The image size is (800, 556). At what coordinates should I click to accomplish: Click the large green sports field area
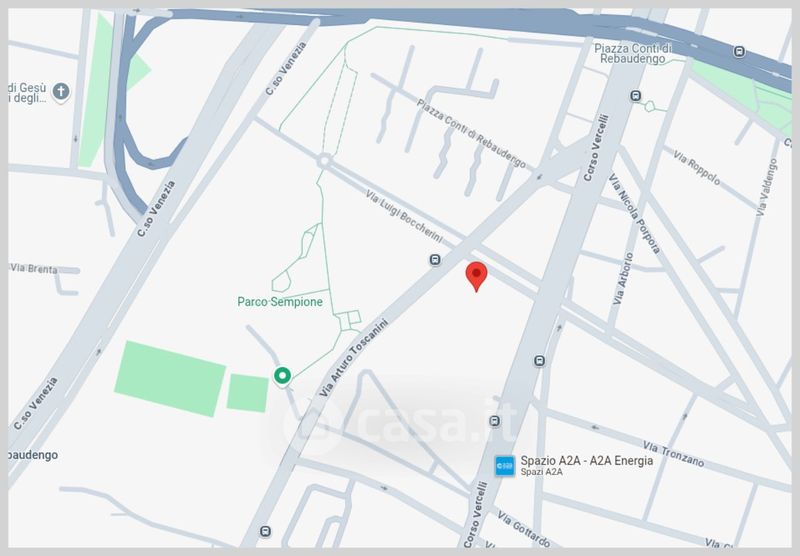click(x=170, y=378)
